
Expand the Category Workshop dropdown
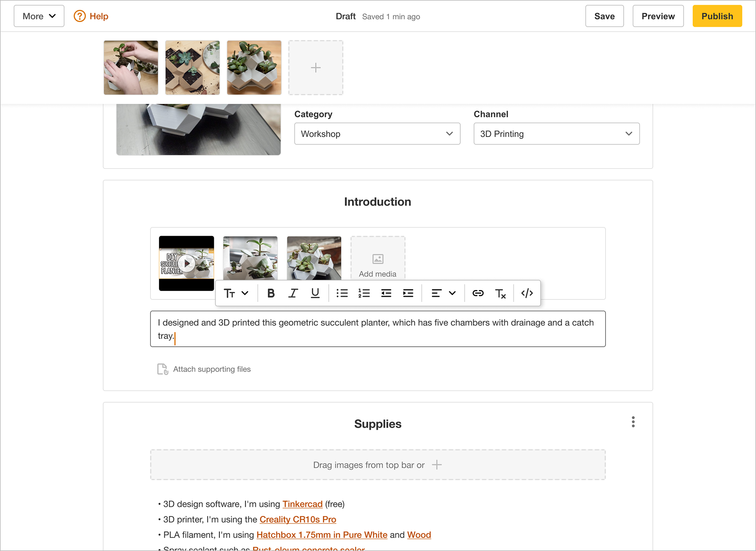(x=377, y=134)
